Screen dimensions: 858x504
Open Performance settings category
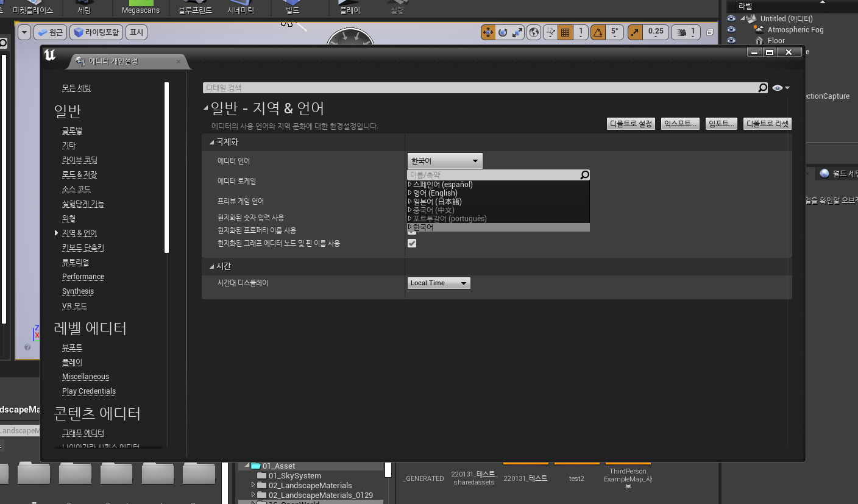click(x=83, y=277)
